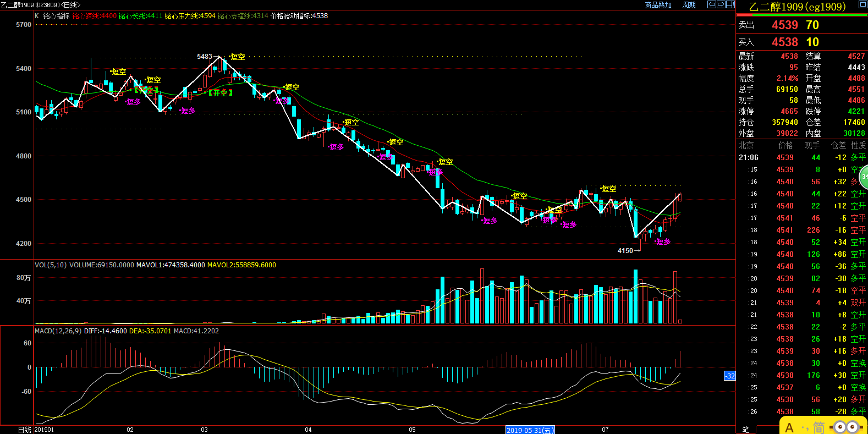Click the DIFF:-14.4600 label

106,331
